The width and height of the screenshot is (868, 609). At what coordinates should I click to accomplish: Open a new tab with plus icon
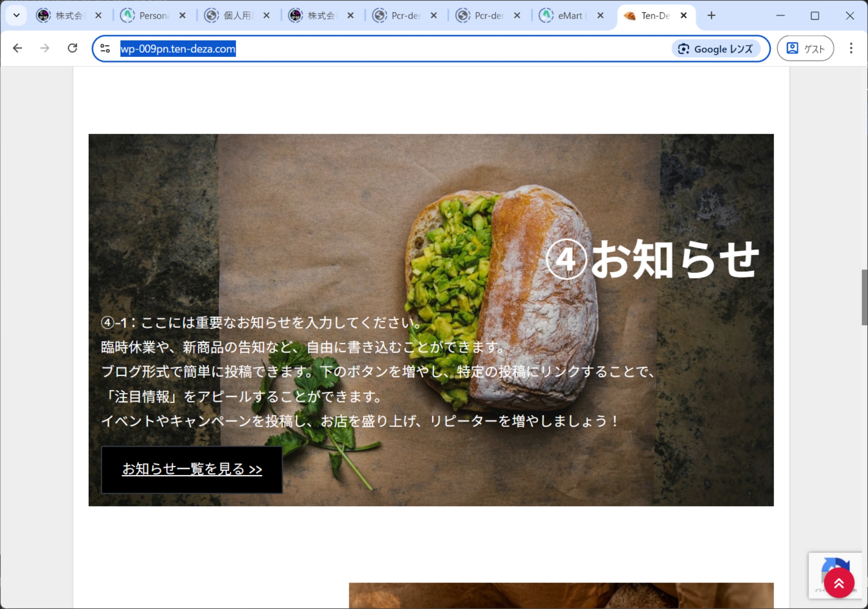tap(711, 16)
